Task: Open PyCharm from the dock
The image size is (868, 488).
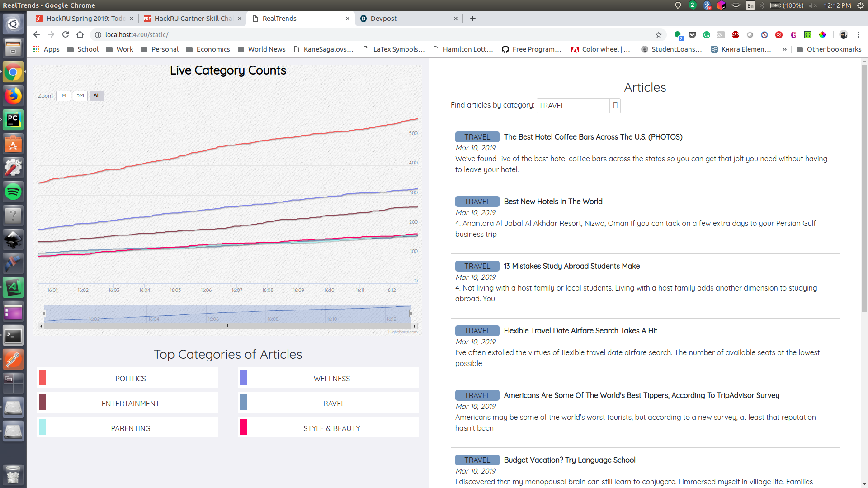Action: point(13,120)
